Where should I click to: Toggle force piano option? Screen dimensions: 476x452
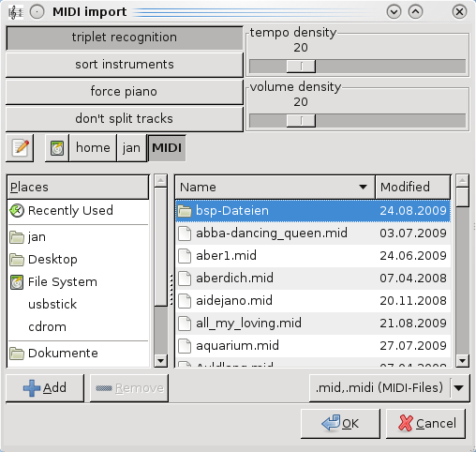(x=125, y=92)
